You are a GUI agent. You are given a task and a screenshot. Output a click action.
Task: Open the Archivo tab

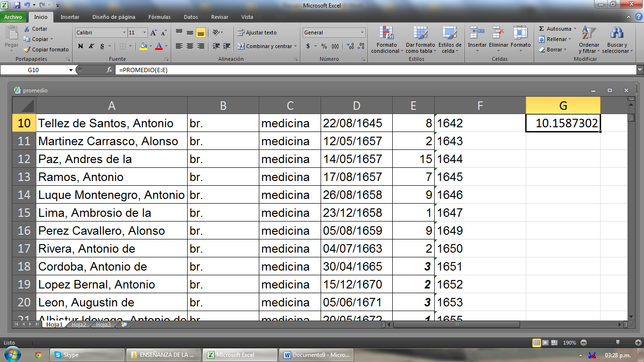pyautogui.click(x=13, y=17)
